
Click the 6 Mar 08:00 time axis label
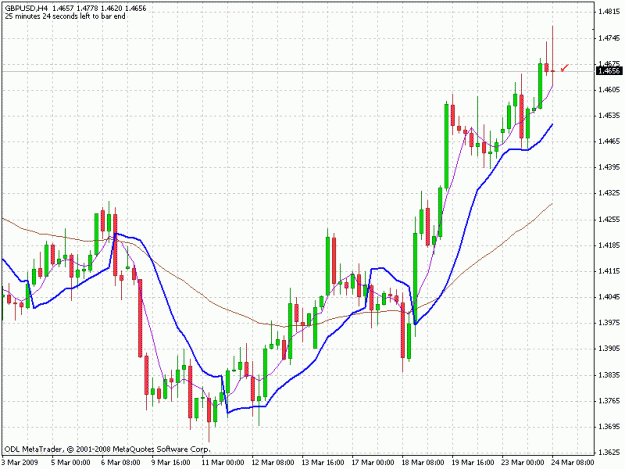click(120, 462)
